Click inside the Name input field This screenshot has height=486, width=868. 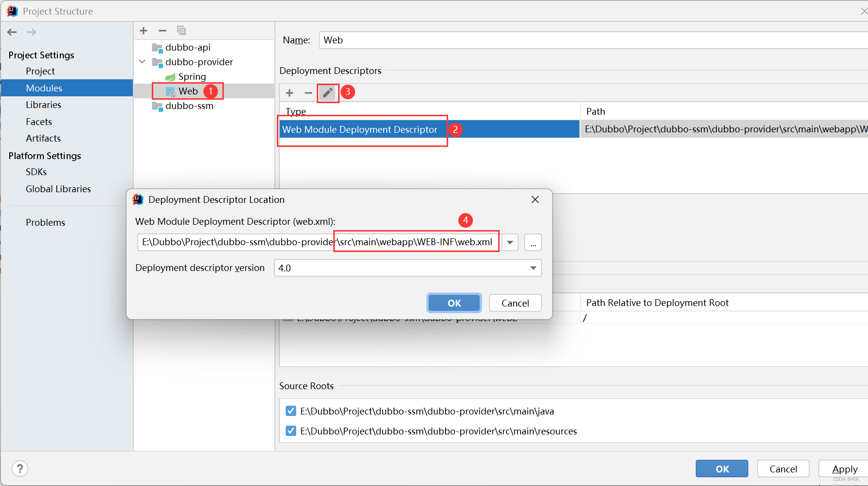coord(438,40)
